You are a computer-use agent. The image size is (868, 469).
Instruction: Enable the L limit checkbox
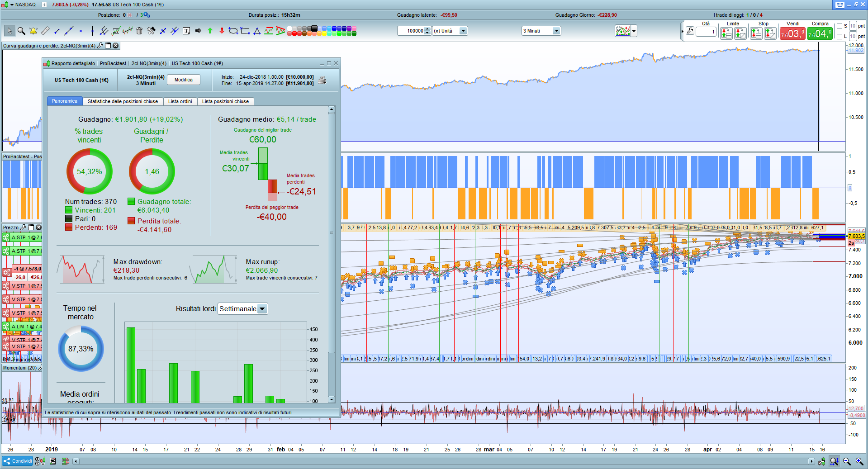840,36
